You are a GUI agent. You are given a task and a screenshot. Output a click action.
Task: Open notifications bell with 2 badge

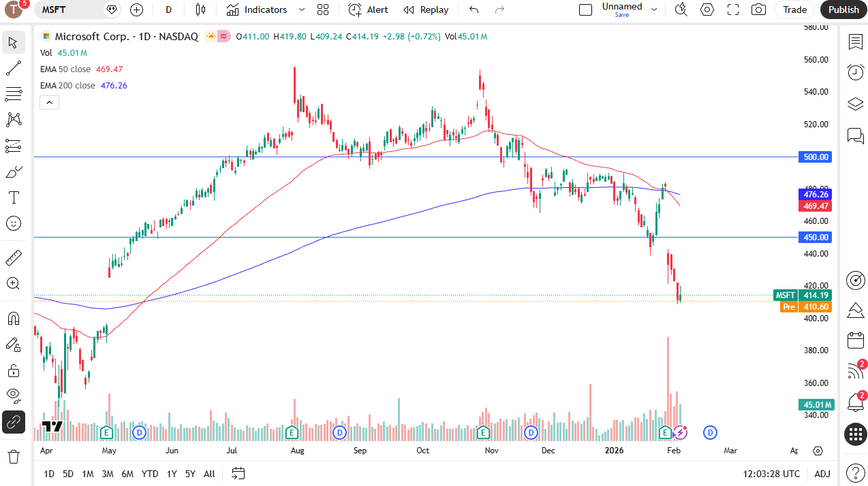(x=855, y=402)
